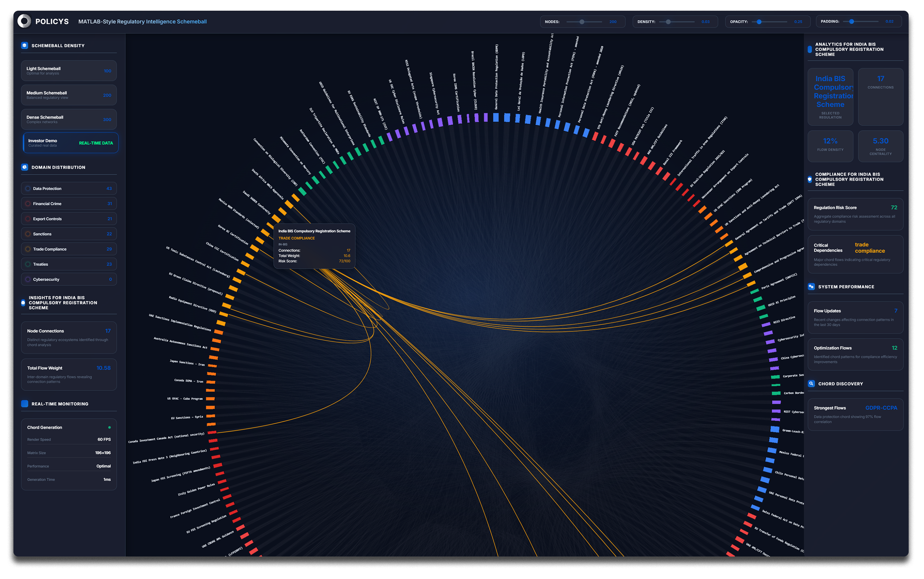
Task: Open the Investor Demo real-time data
Action: pyautogui.click(x=70, y=143)
